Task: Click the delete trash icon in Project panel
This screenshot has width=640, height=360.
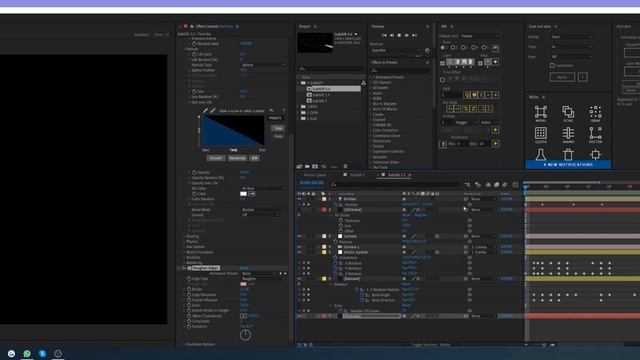Action: [345, 167]
